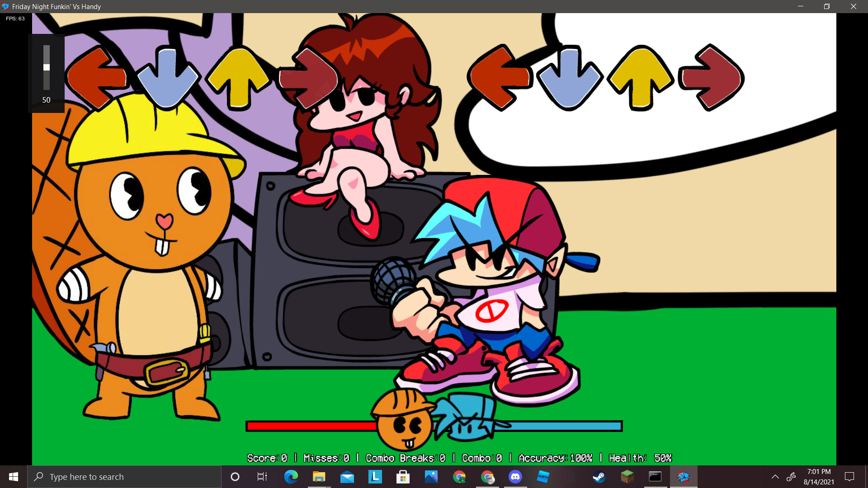This screenshot has width=868, height=488.
Task: Click the red portion of health bar
Action: (x=311, y=426)
